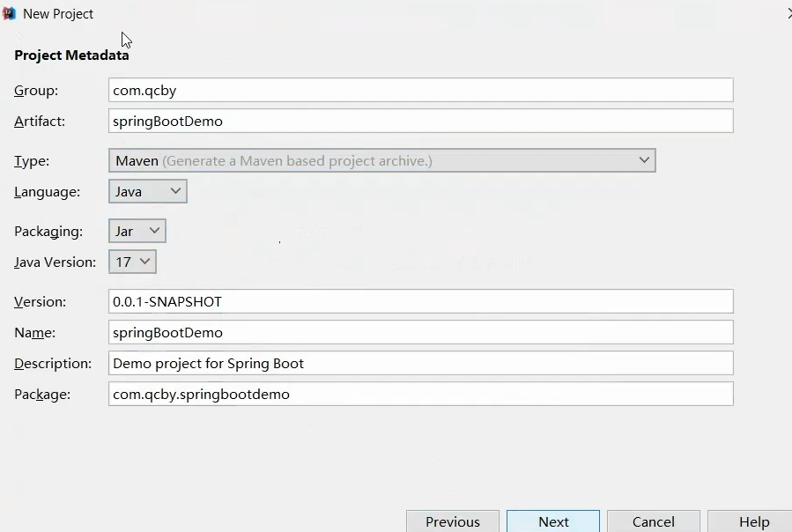Click the Packaging label
The width and height of the screenshot is (792, 532).
pyautogui.click(x=48, y=232)
